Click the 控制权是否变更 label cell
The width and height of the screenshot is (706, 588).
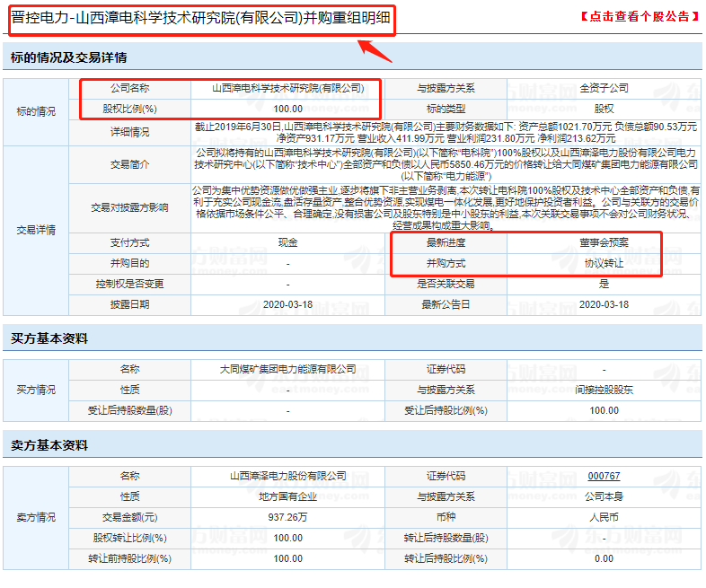[129, 285]
